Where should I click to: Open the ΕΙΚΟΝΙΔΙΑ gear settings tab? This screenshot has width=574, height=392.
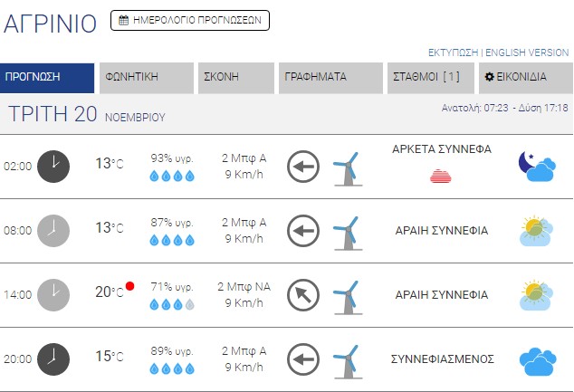[x=526, y=78]
